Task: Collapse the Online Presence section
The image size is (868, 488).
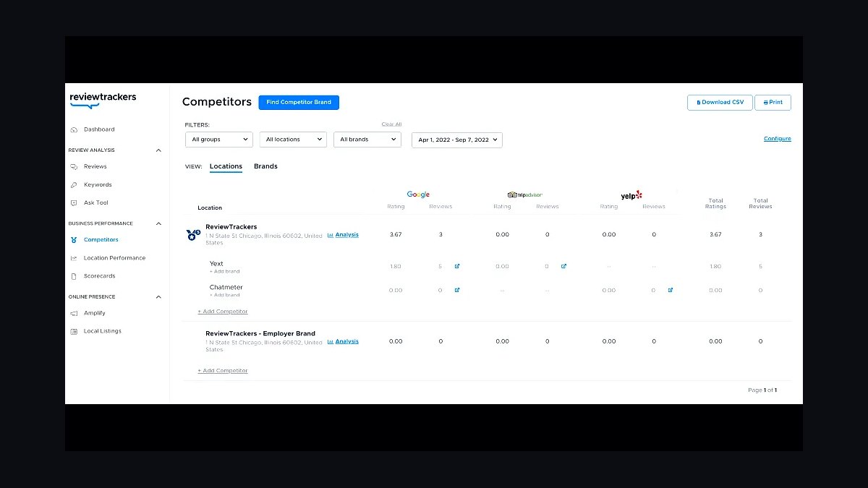Action: tap(158, 297)
